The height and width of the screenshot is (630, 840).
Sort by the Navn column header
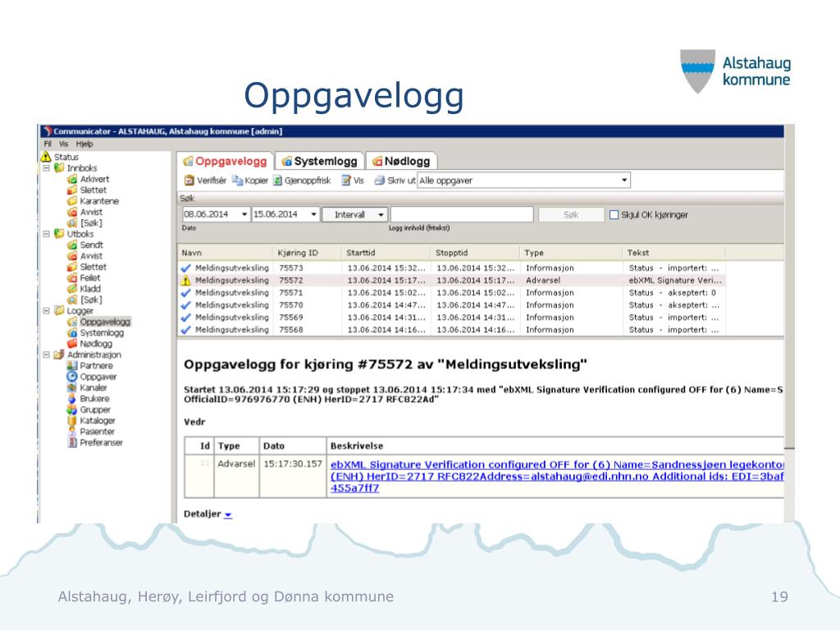(225, 253)
